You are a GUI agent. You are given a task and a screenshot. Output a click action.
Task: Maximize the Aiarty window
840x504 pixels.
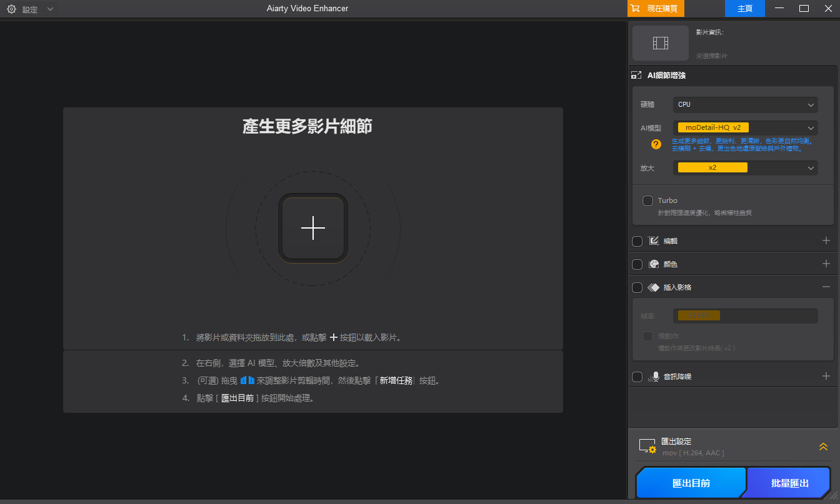click(804, 9)
